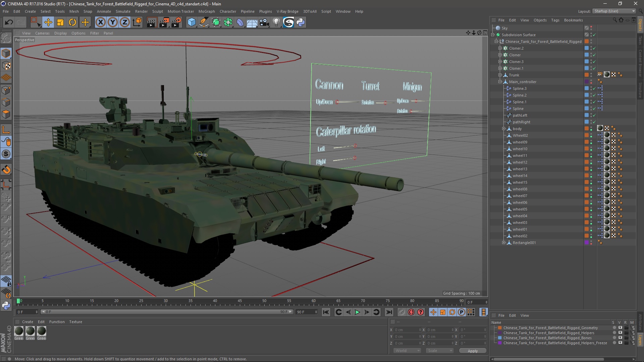
Task: Toggle Y axis lock
Action: (x=113, y=22)
